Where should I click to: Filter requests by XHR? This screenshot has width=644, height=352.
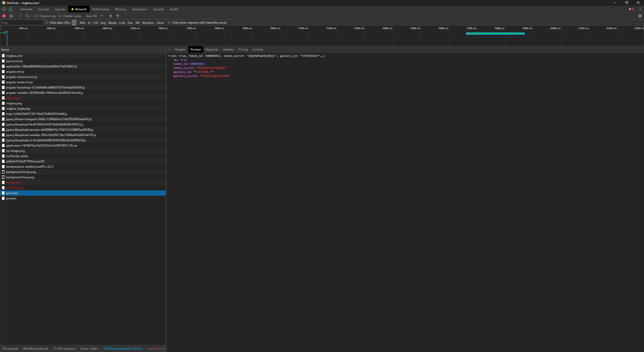[83, 23]
